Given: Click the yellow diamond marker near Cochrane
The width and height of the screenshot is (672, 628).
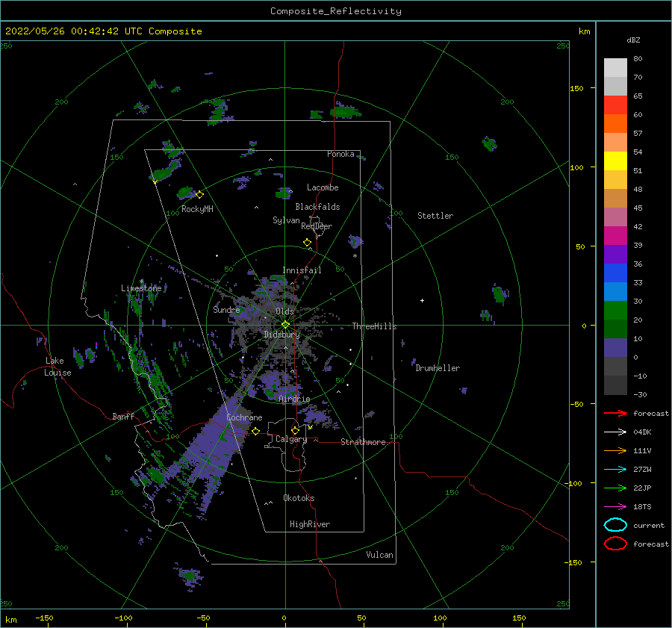Looking at the screenshot, I should [x=255, y=432].
